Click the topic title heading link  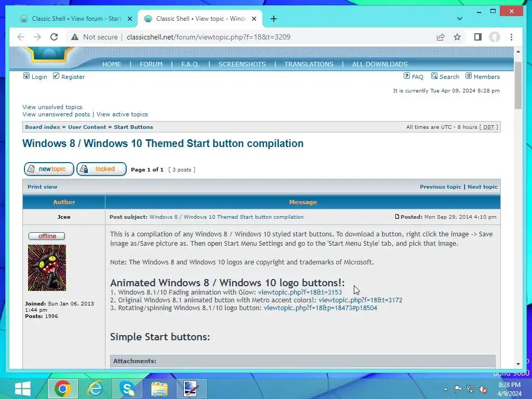(163, 143)
